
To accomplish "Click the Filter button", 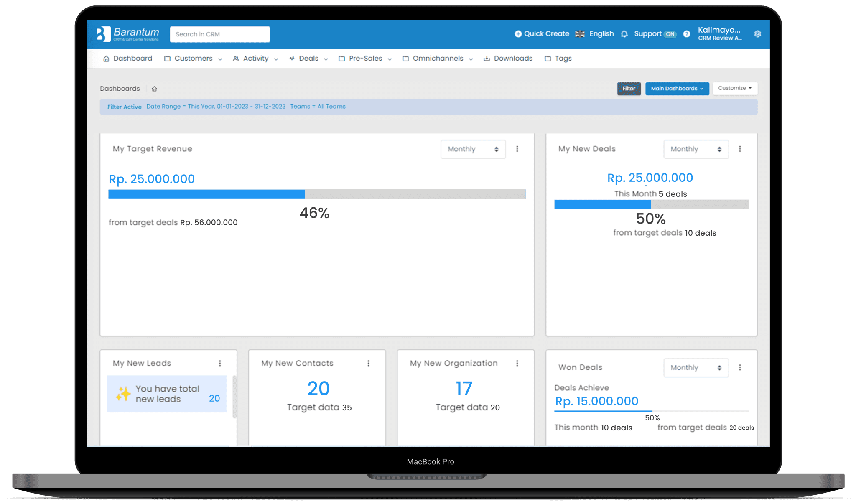I will [629, 88].
